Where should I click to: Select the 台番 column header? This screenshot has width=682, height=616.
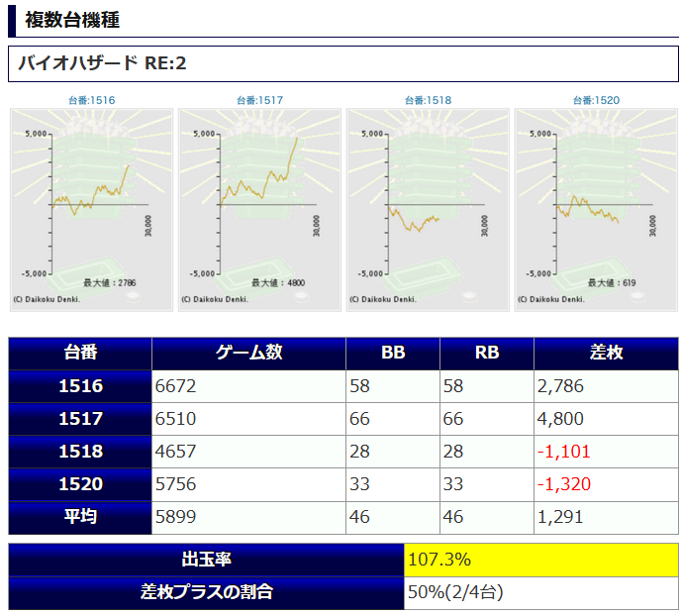click(80, 354)
